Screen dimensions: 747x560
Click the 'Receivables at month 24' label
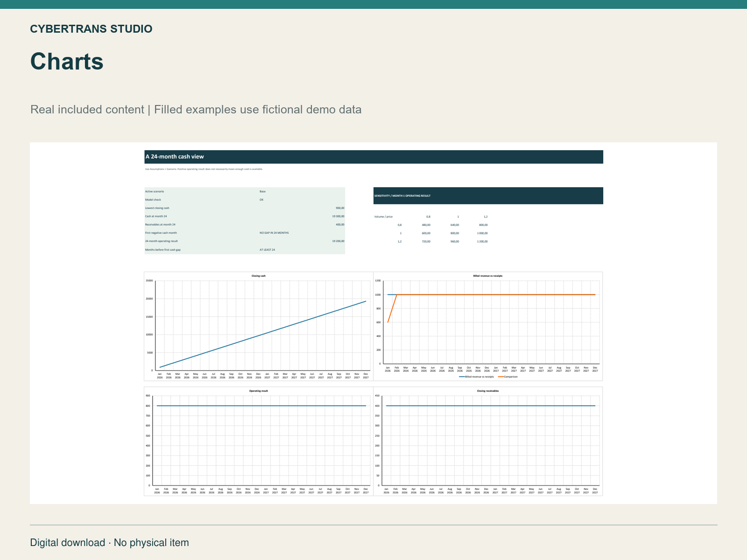160,224
